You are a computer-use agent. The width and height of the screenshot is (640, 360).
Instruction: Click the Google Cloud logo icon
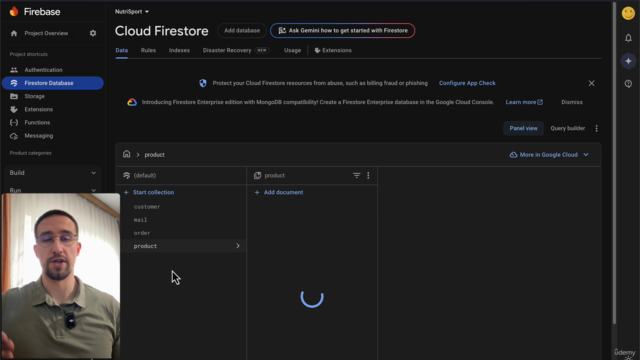(132, 102)
